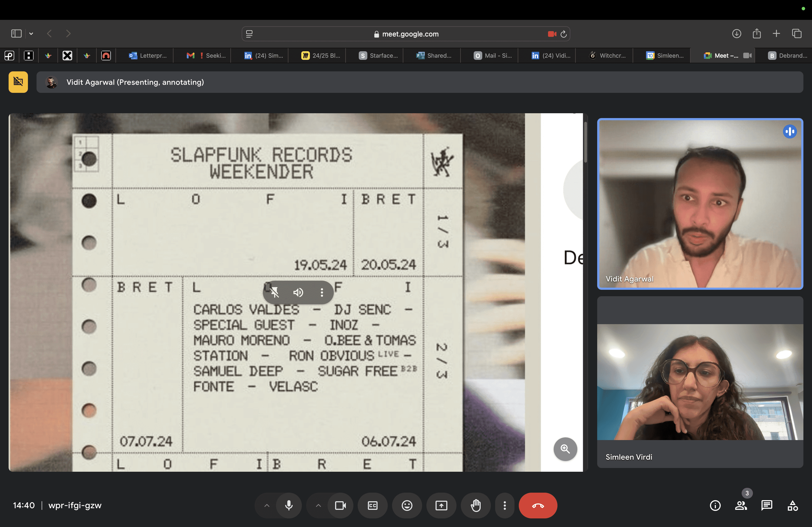Image resolution: width=812 pixels, height=527 pixels.
Task: Go back to the previous page
Action: 49,33
